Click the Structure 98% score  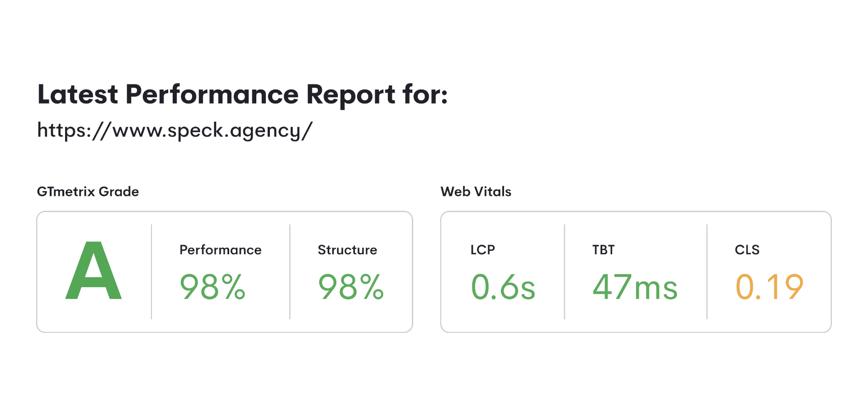351,287
